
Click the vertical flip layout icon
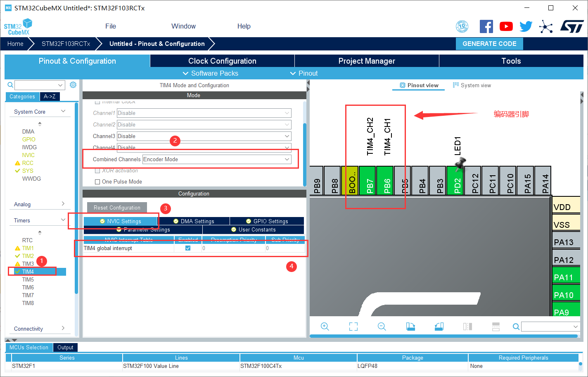467,327
